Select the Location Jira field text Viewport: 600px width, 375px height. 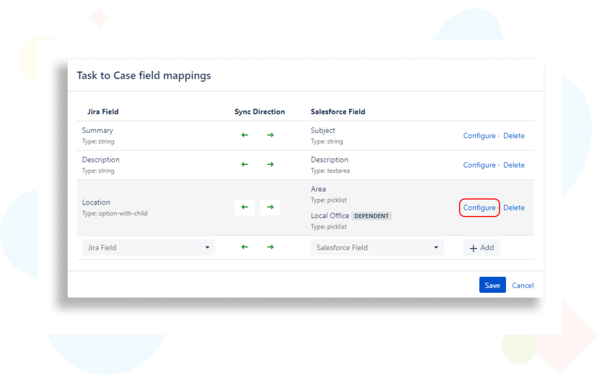point(96,202)
